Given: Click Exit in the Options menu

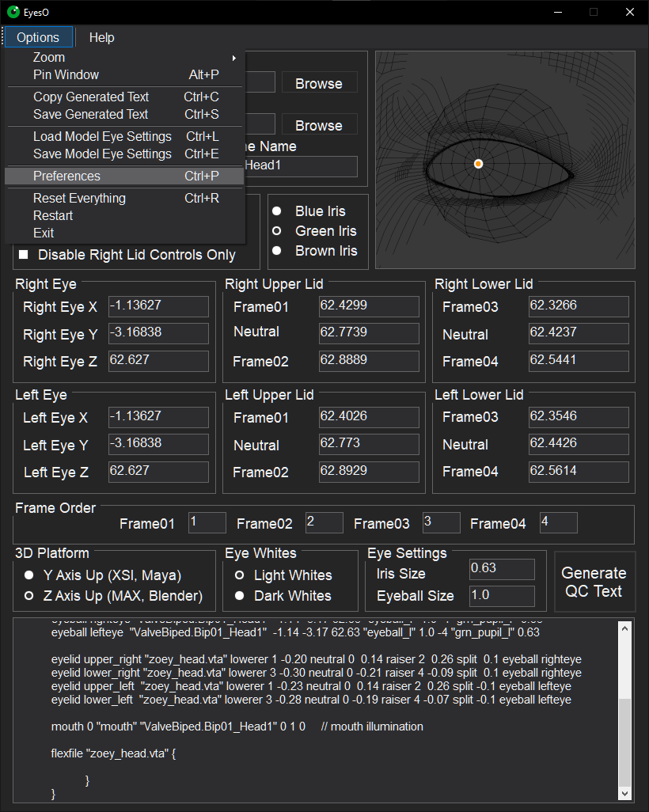Looking at the screenshot, I should point(124,233).
